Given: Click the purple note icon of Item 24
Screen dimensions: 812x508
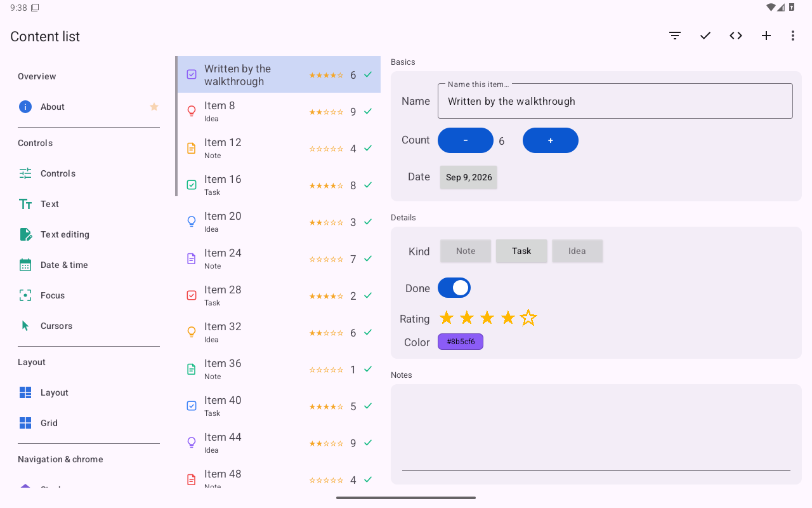Looking at the screenshot, I should [192, 258].
